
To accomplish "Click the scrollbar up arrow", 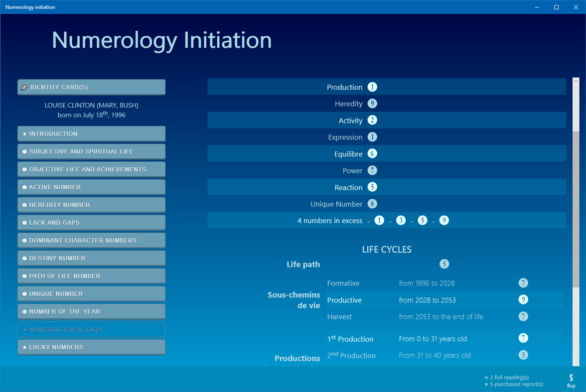I will [576, 80].
